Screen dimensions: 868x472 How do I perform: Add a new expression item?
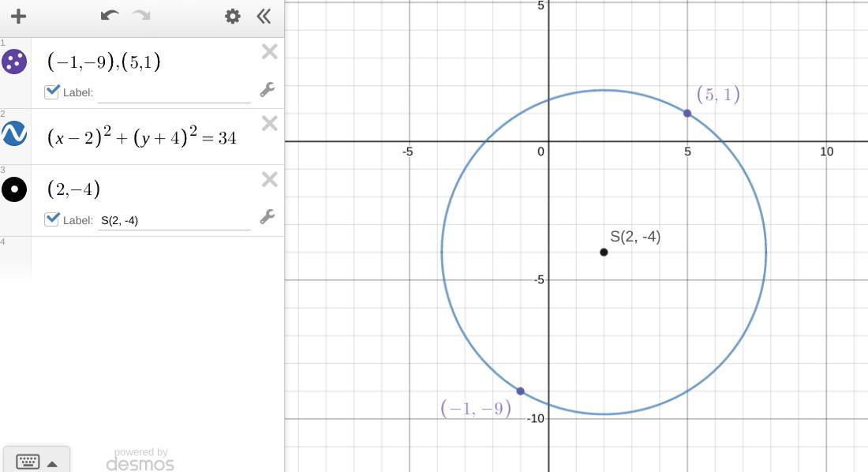18,16
